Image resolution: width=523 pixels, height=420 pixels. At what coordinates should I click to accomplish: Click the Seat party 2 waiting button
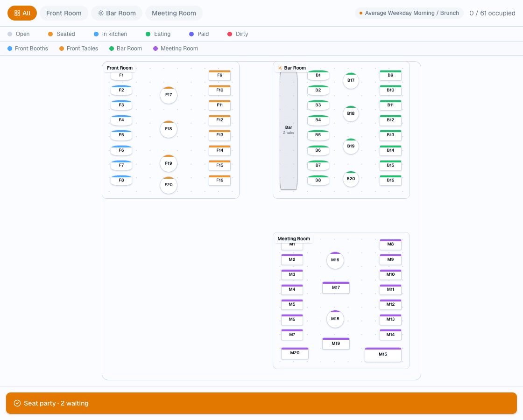[261, 403]
